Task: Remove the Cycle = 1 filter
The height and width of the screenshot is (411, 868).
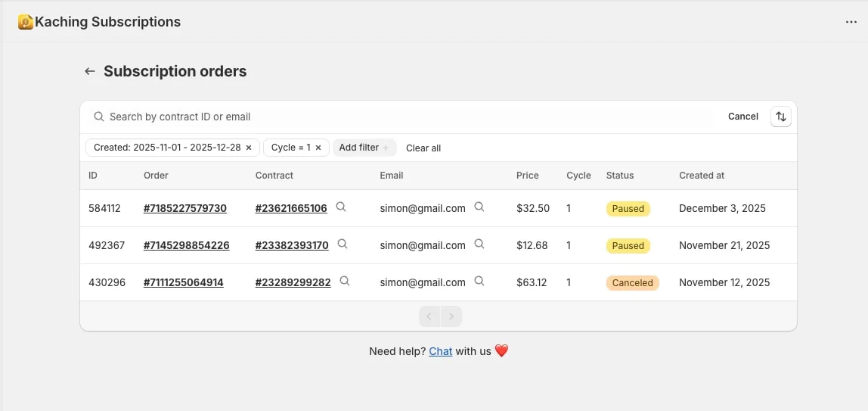Action: pos(318,148)
